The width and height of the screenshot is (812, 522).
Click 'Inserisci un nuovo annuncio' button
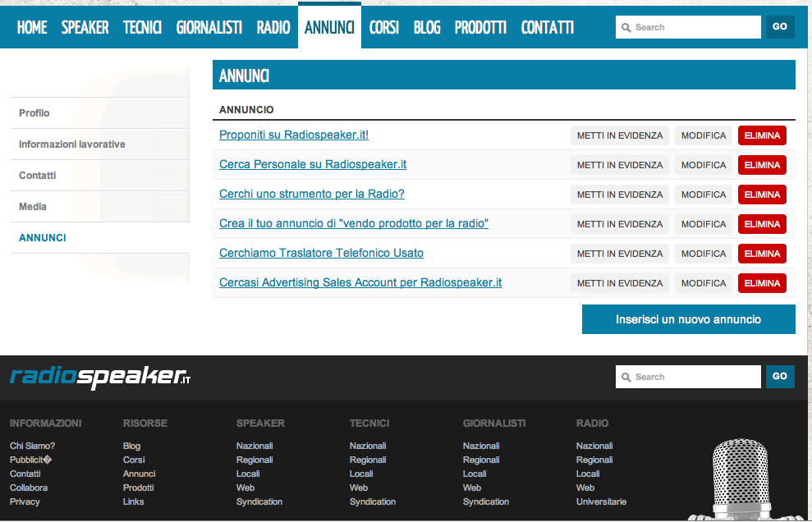[689, 319]
